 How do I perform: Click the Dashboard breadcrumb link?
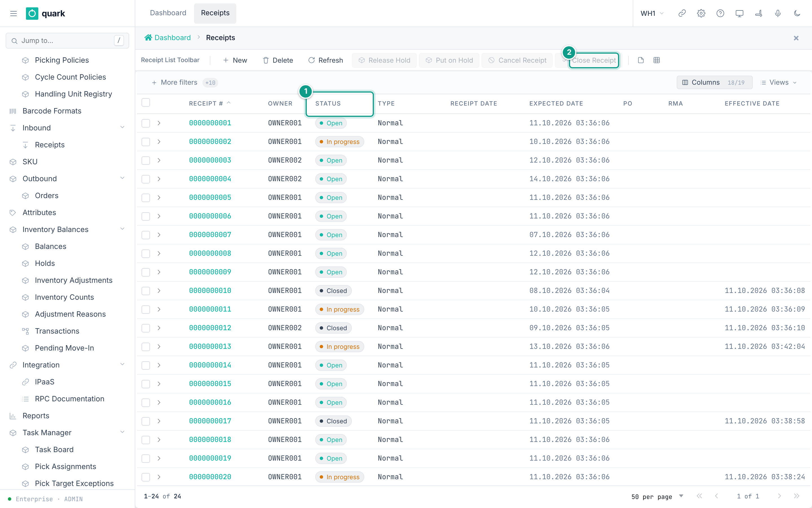click(x=168, y=38)
